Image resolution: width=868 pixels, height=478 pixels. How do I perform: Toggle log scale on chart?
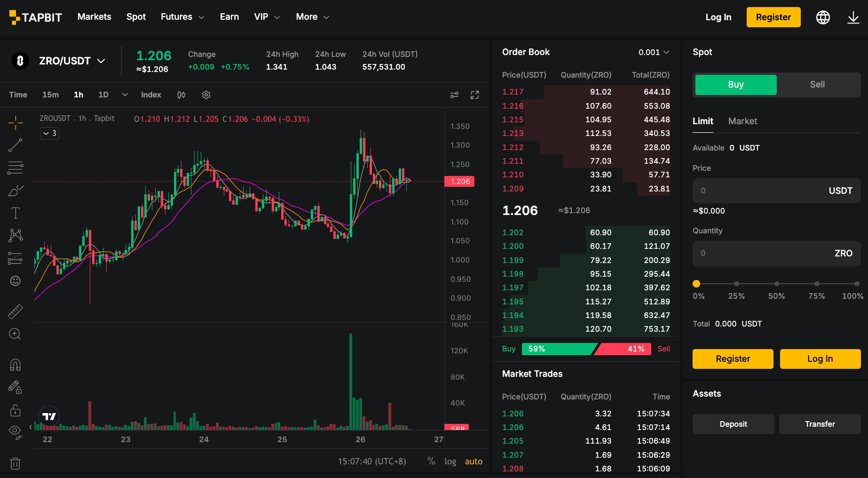[x=450, y=462]
